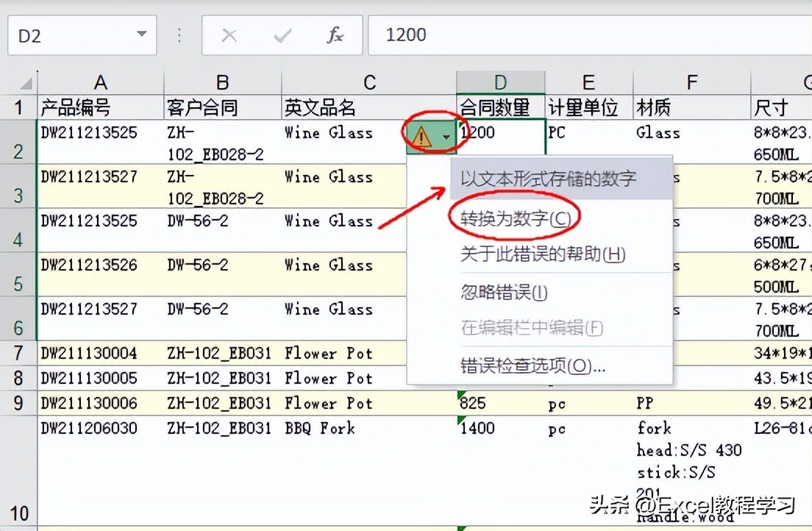Select row 1 header
The height and width of the screenshot is (531, 812).
pyautogui.click(x=18, y=107)
